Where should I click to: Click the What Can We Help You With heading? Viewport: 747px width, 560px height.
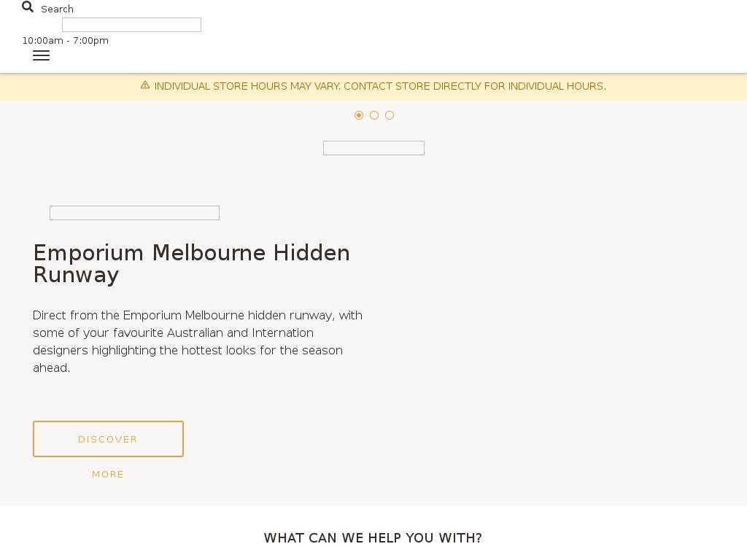[373, 538]
